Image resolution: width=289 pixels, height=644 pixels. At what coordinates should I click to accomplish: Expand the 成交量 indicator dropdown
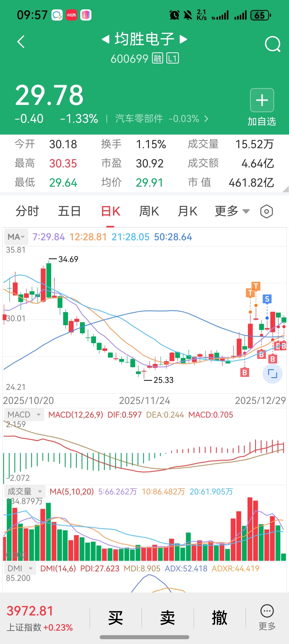[25, 492]
